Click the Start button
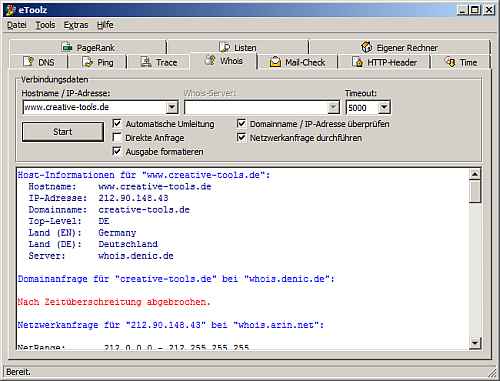This screenshot has height=381, width=500. click(63, 132)
